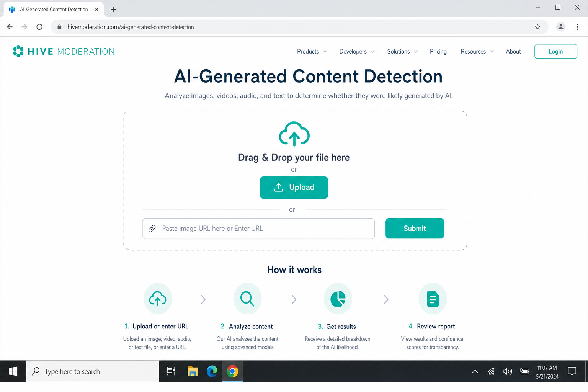
Task: Click the Analyze content magnifier icon
Action: click(x=247, y=299)
